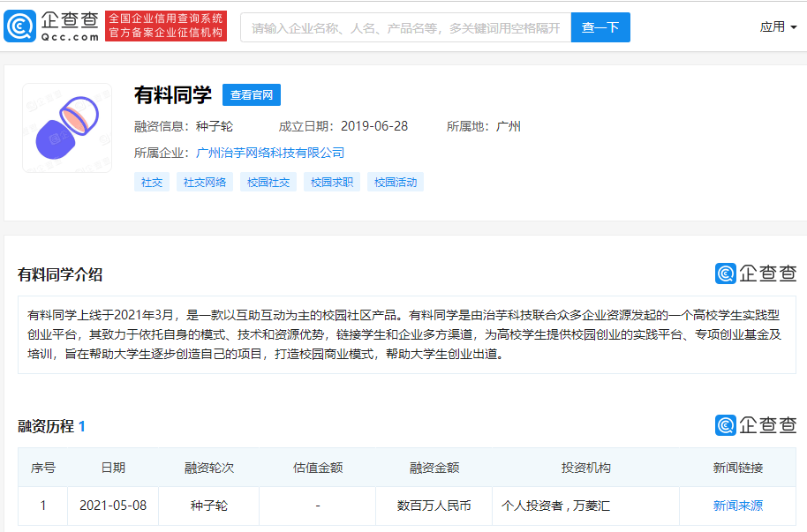
Task: Select the 校园社交 tag
Action: (268, 182)
